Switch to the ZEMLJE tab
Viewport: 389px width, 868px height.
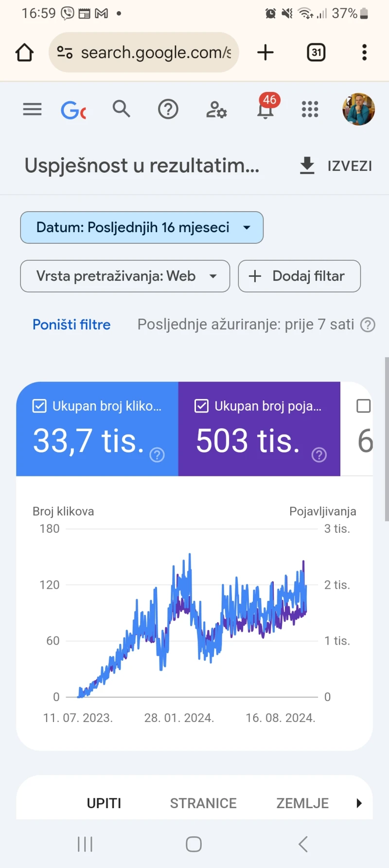[302, 803]
